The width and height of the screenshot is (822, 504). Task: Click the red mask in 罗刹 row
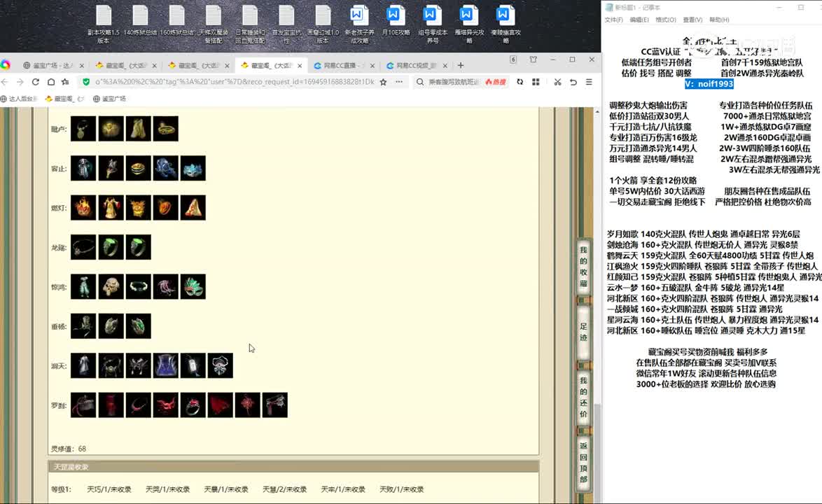tap(166, 405)
